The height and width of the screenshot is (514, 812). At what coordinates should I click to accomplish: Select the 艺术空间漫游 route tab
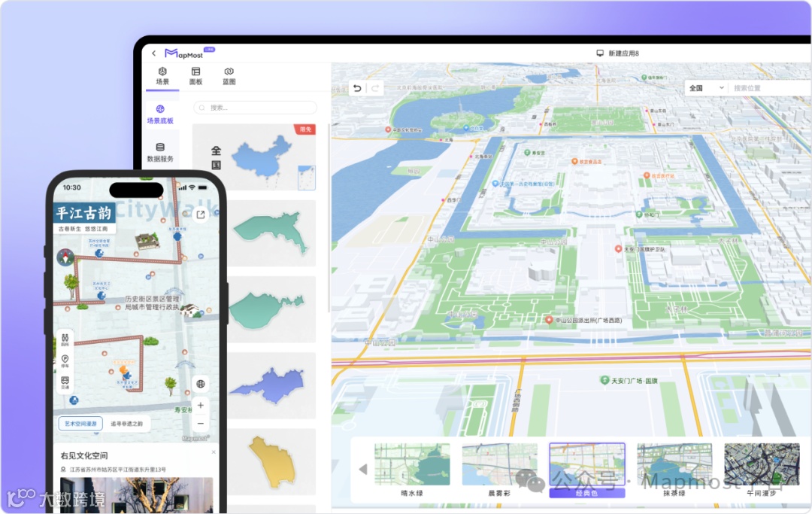click(80, 424)
